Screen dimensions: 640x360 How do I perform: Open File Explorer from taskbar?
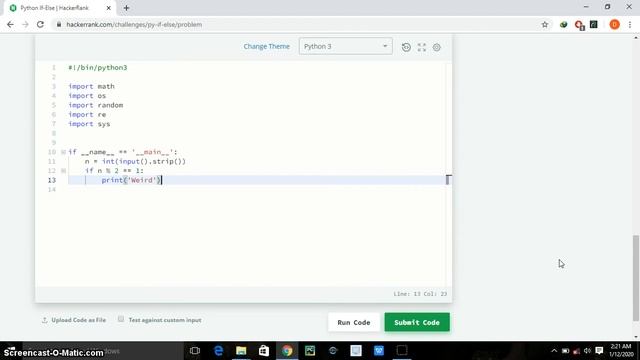click(x=241, y=351)
